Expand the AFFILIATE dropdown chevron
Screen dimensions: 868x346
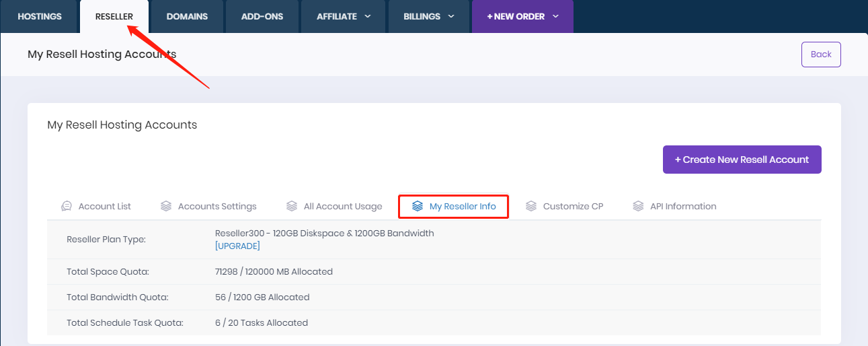point(368,16)
